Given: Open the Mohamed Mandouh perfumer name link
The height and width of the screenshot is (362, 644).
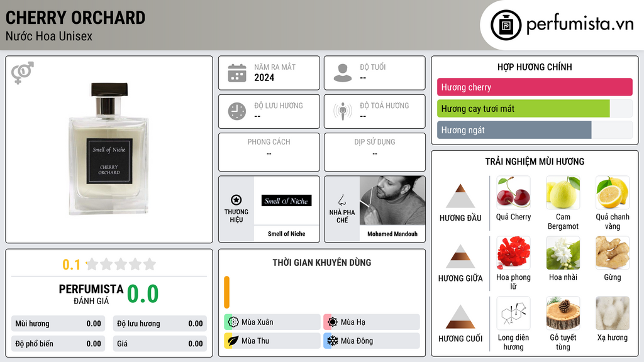Looking at the screenshot, I should point(392,234).
